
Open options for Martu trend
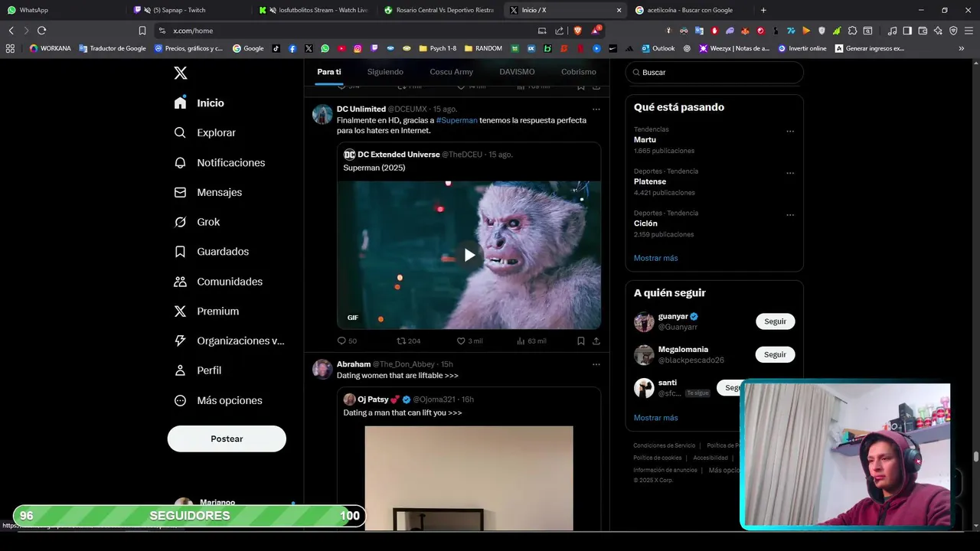[x=790, y=131]
